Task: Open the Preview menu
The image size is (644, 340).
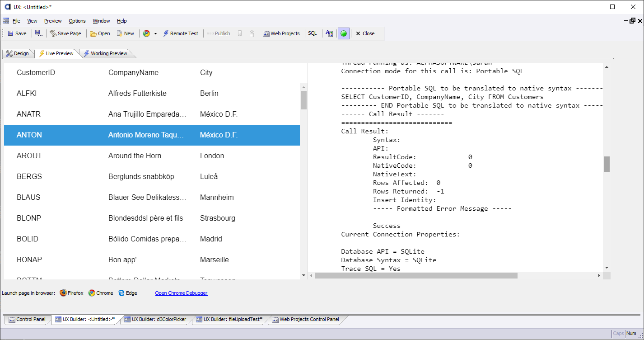Action: coord(53,21)
